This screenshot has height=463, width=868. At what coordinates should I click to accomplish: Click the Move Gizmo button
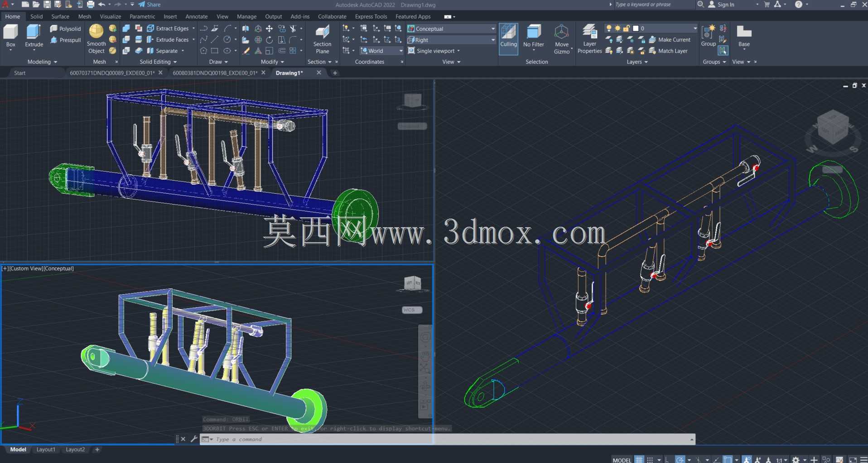click(562, 39)
